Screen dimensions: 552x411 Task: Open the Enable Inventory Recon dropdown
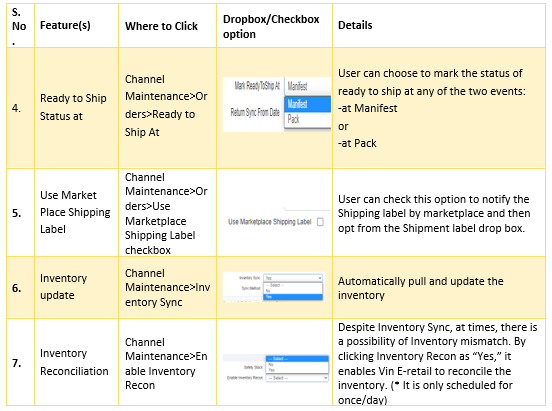click(297, 378)
